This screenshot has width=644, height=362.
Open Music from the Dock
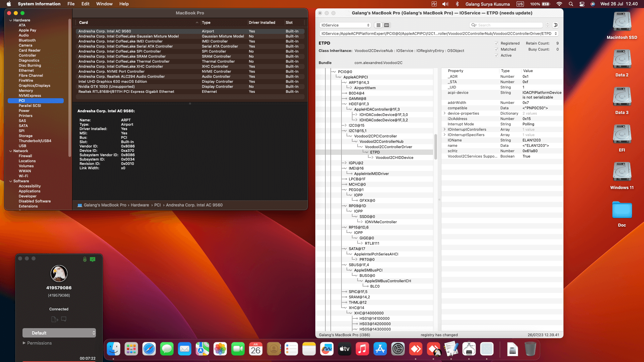pos(362,349)
